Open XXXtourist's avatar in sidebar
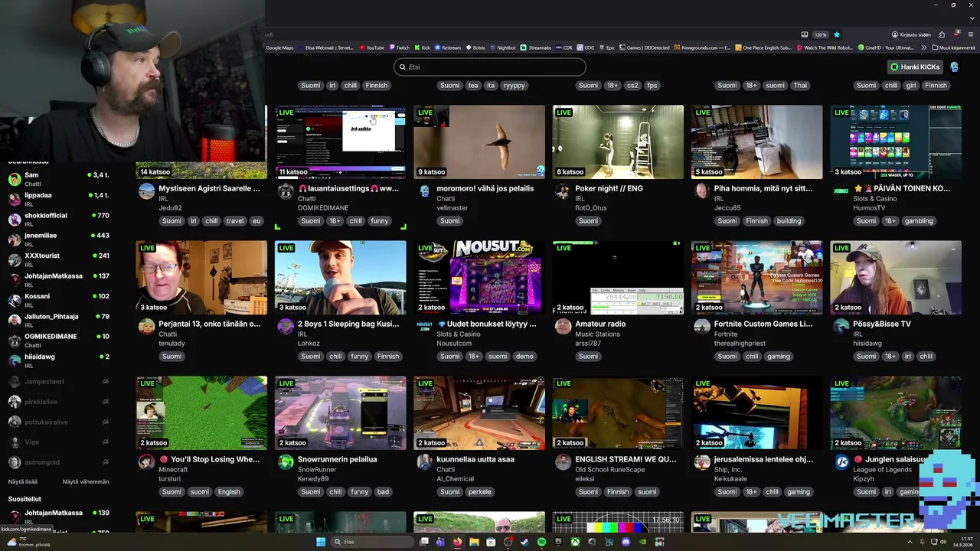The image size is (980, 551). (x=15, y=260)
